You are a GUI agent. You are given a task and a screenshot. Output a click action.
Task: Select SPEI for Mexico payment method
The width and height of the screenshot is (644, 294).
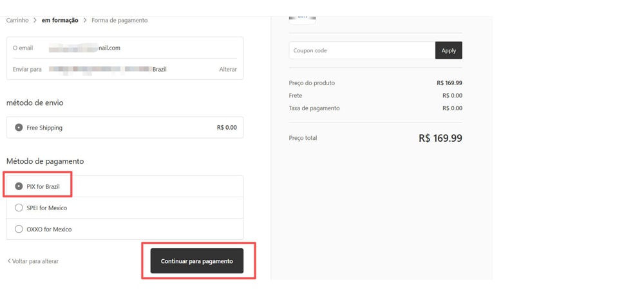[x=19, y=208]
